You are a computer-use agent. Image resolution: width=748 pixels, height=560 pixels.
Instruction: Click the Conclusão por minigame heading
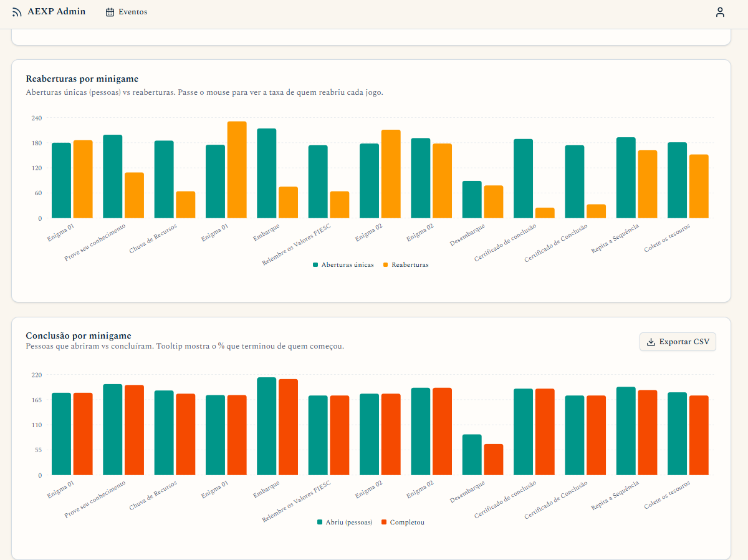[x=79, y=336]
